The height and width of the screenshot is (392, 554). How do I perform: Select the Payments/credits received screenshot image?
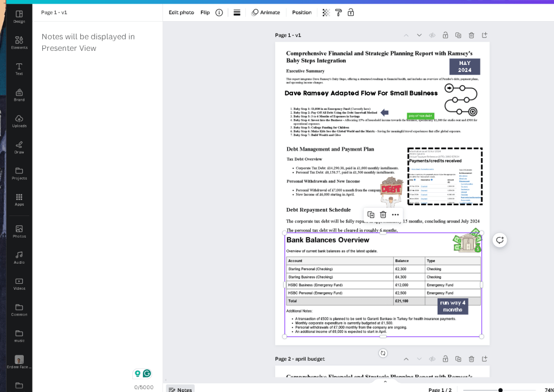coord(445,176)
